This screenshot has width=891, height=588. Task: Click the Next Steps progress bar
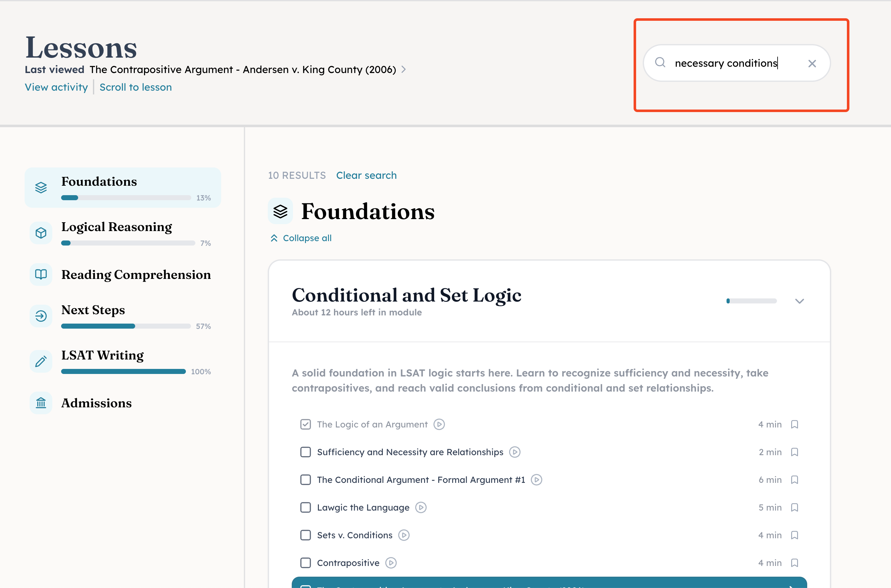click(126, 326)
